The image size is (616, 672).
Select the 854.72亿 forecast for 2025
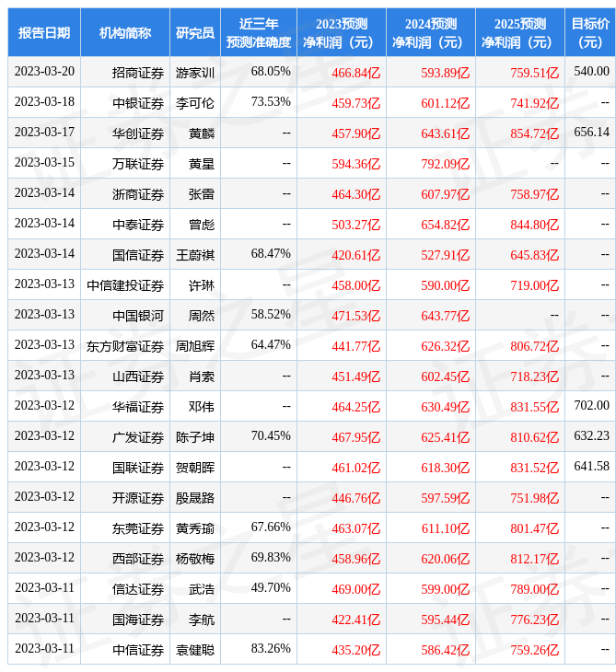(534, 133)
